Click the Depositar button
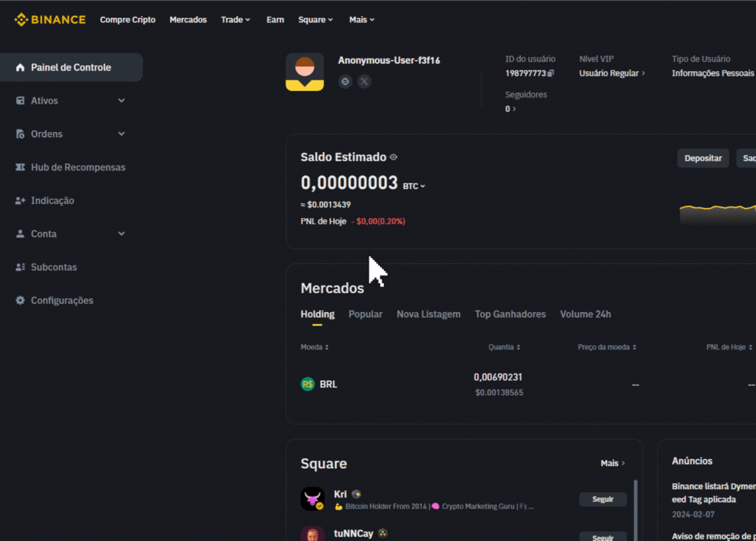Image resolution: width=756 pixels, height=541 pixels. click(703, 158)
